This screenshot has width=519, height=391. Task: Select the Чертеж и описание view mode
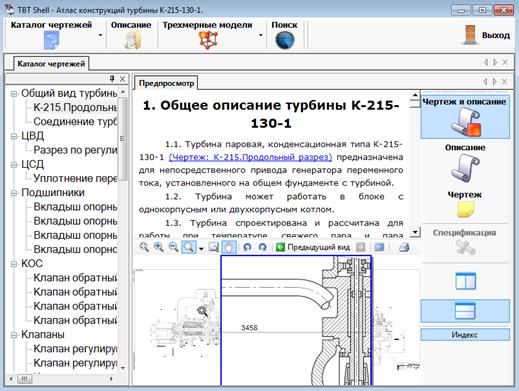pos(465,117)
